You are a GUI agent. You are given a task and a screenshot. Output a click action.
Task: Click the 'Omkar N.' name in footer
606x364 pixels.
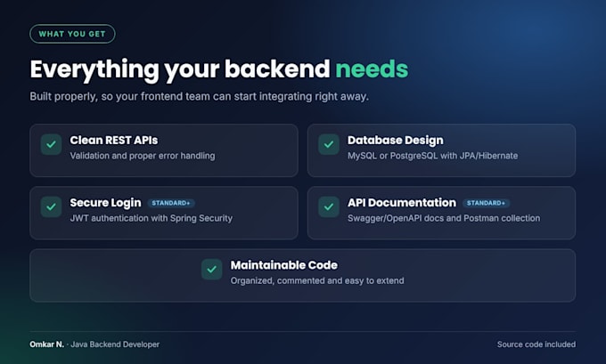click(x=46, y=344)
